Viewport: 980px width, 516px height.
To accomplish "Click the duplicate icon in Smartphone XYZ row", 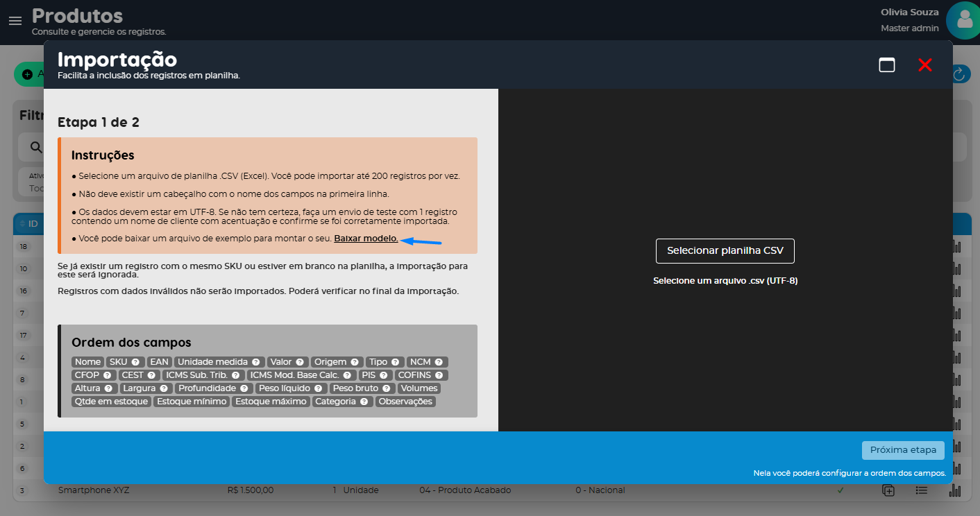I will click(x=888, y=490).
